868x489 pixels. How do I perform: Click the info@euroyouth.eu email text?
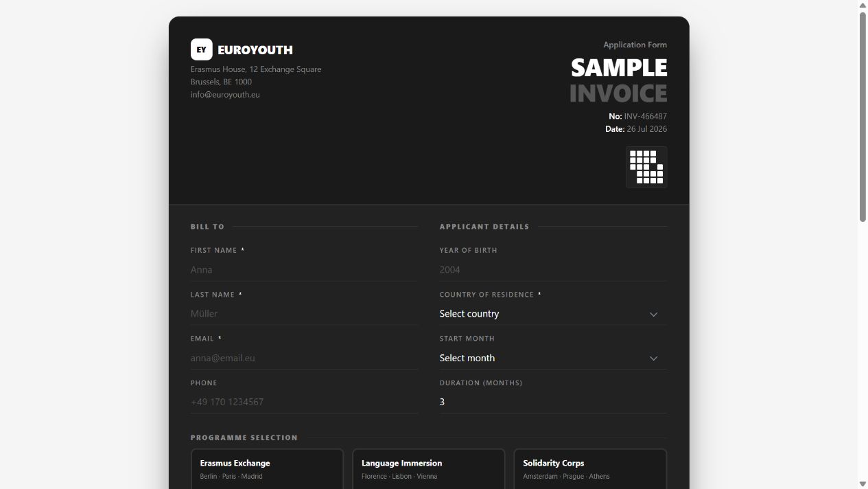(225, 95)
